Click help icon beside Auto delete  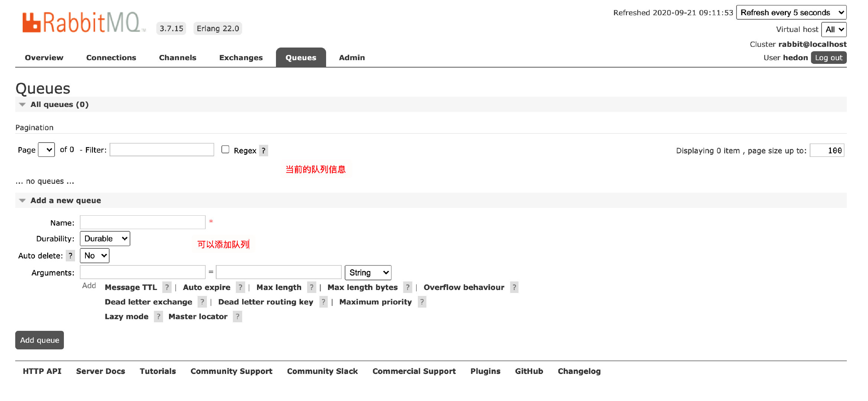[x=71, y=256]
